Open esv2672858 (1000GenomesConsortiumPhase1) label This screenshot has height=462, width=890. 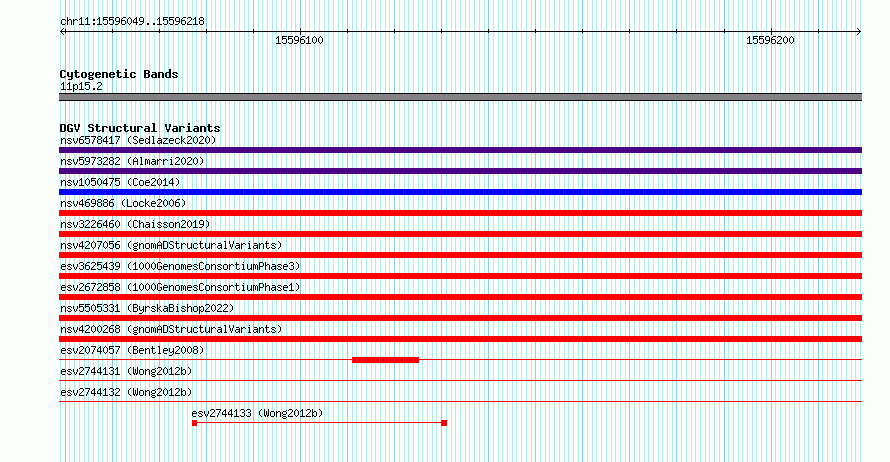click(180, 287)
